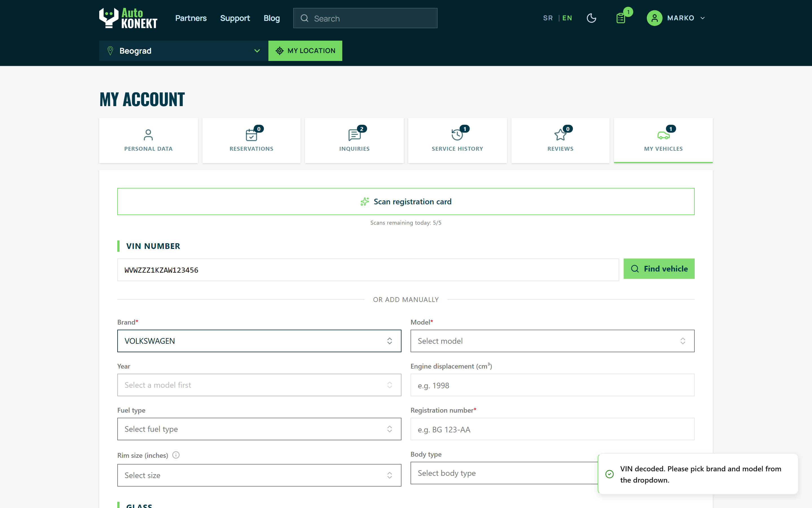Image resolution: width=812 pixels, height=508 pixels.
Task: Click the search magnifier icon
Action: click(x=304, y=18)
